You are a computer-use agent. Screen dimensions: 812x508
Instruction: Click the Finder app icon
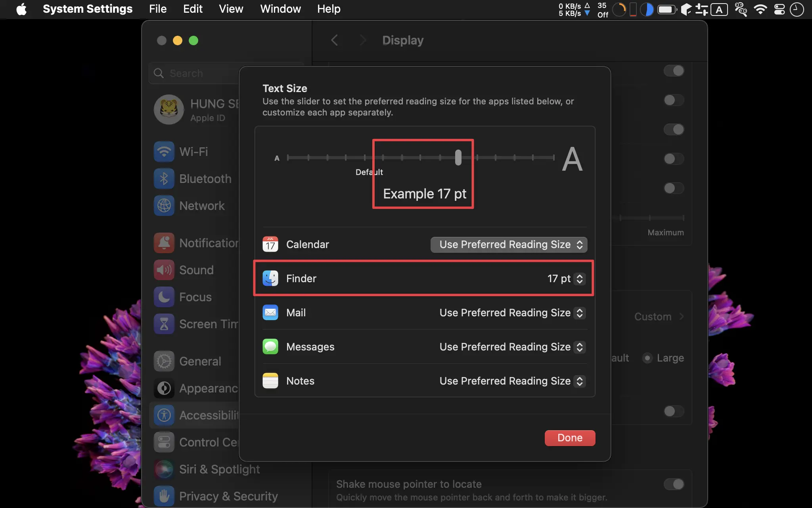coord(270,278)
